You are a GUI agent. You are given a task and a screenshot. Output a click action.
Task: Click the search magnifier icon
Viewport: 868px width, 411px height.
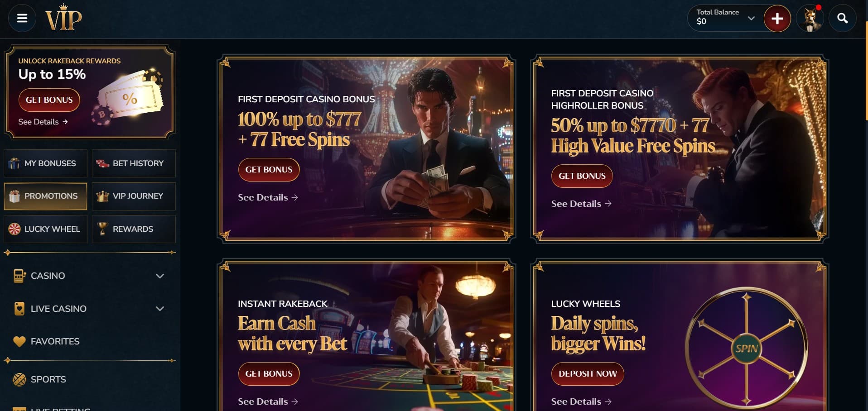[x=842, y=18]
